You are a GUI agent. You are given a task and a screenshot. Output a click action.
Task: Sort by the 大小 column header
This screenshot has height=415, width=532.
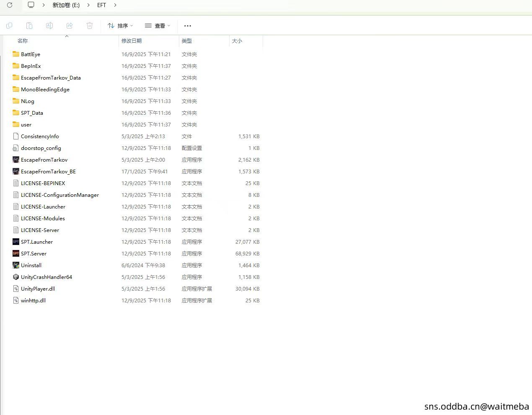click(237, 41)
